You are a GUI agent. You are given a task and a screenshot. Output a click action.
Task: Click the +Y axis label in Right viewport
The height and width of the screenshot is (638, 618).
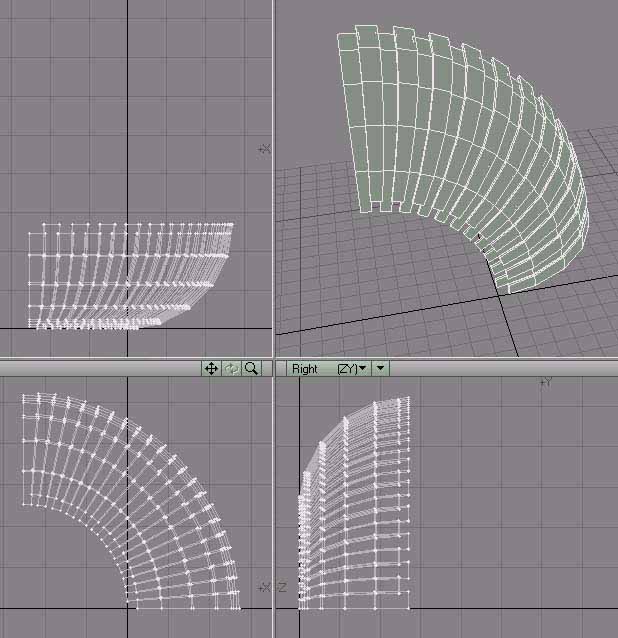(546, 382)
